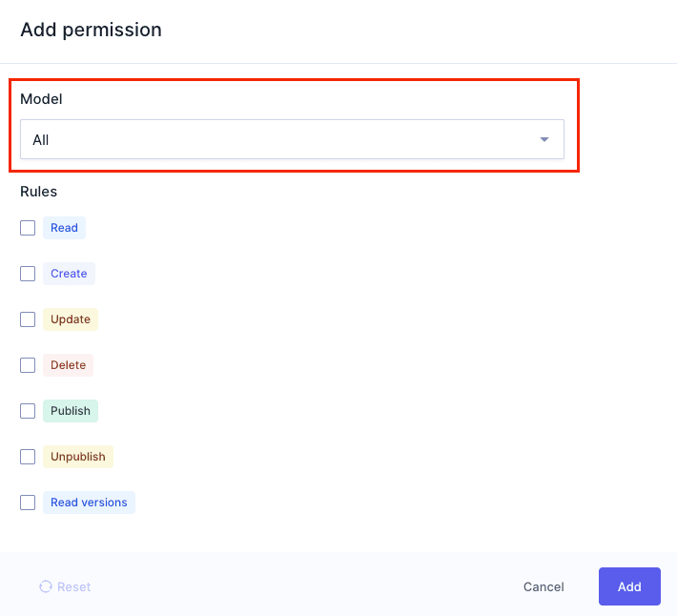Enable the Delete rule checkbox
This screenshot has height=616, width=677.
tap(28, 365)
